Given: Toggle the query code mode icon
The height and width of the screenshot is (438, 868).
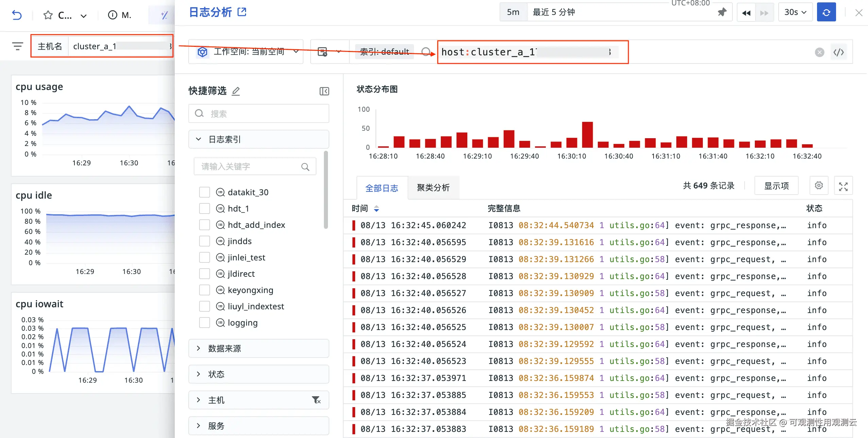Looking at the screenshot, I should tap(838, 52).
